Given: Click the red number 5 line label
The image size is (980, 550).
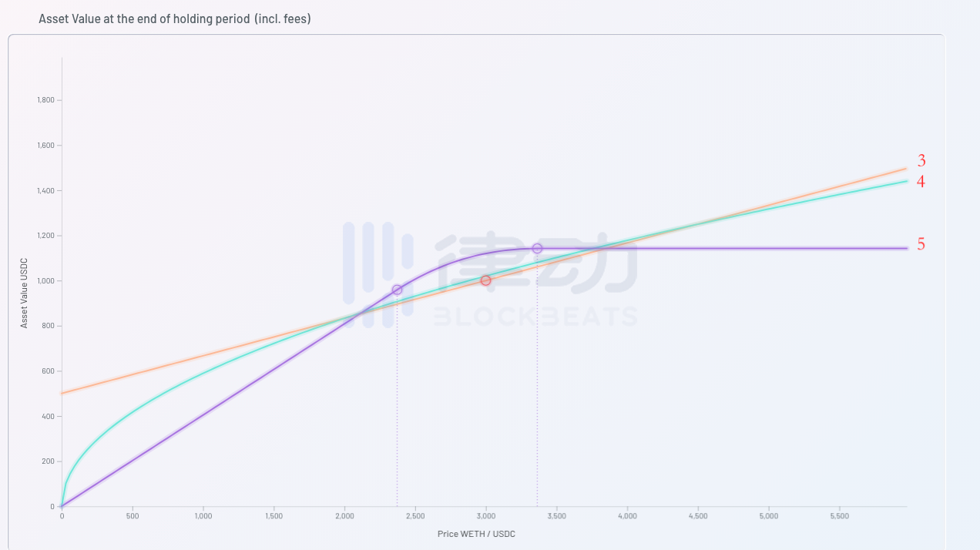Looking at the screenshot, I should [921, 244].
